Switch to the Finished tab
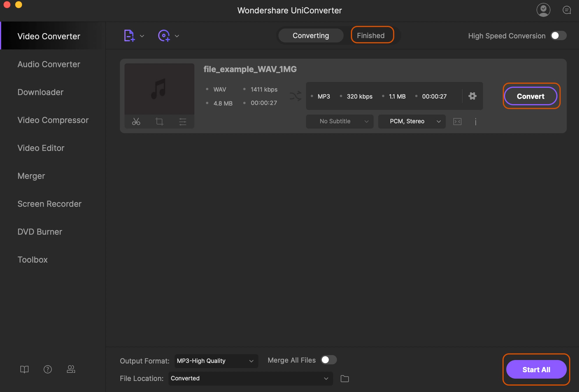The height and width of the screenshot is (392, 579). click(x=371, y=35)
